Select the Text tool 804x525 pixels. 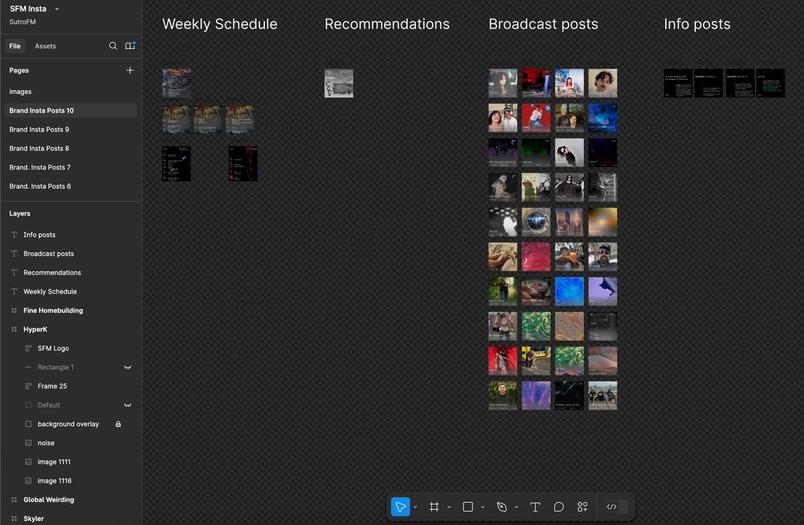tap(535, 507)
